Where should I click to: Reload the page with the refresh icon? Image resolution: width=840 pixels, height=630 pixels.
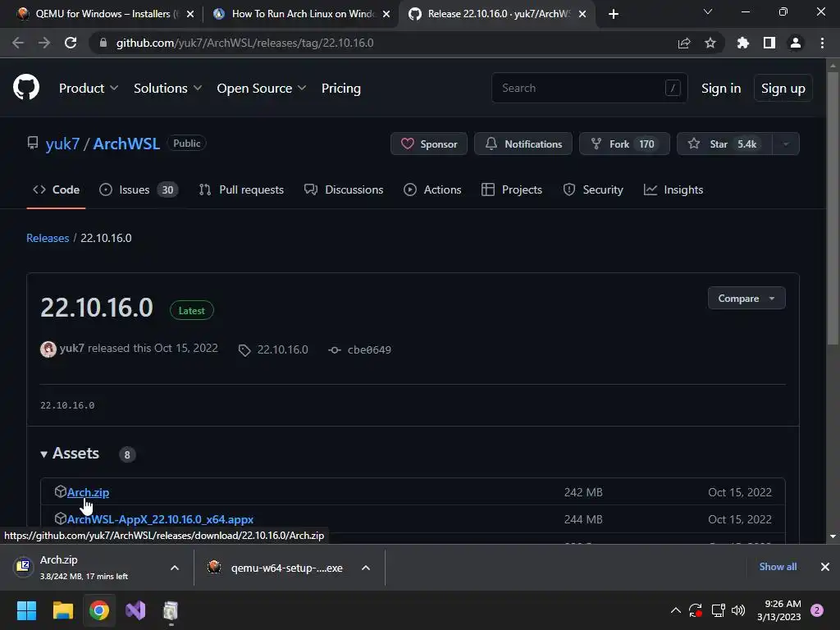pyautogui.click(x=71, y=43)
